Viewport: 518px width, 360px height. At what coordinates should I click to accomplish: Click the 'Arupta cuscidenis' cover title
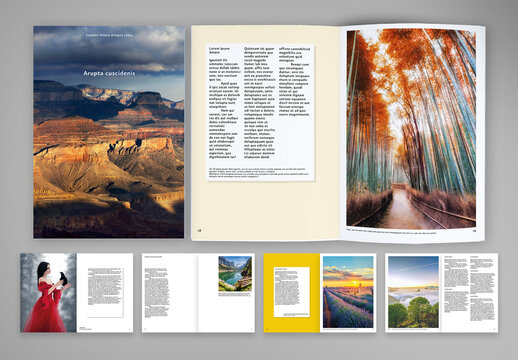click(109, 73)
